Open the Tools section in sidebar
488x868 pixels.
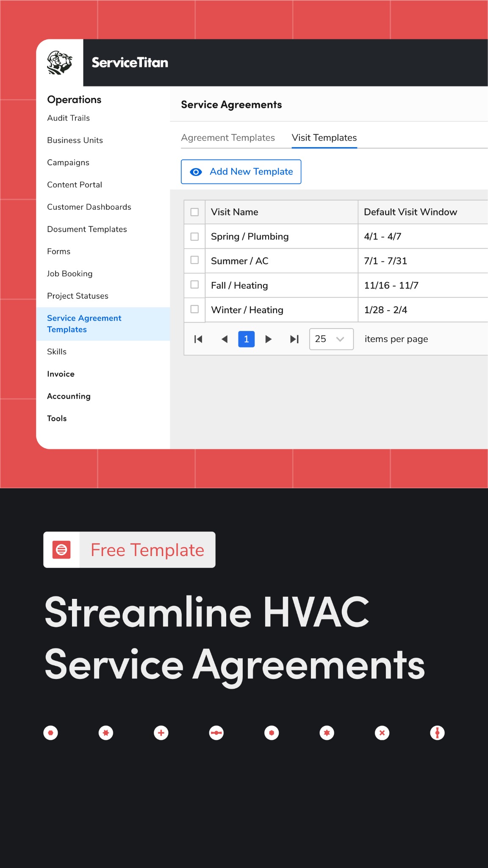(x=57, y=418)
